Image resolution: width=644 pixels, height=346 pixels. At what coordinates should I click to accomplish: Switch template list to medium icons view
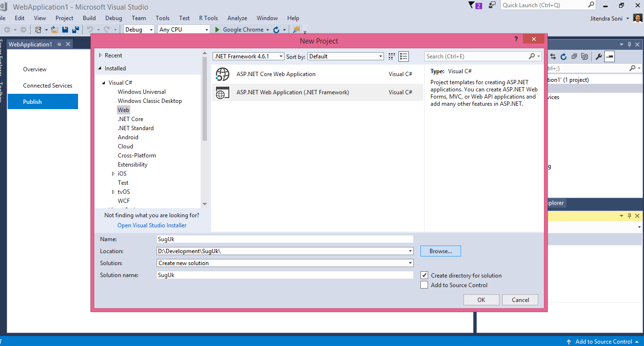(404, 56)
